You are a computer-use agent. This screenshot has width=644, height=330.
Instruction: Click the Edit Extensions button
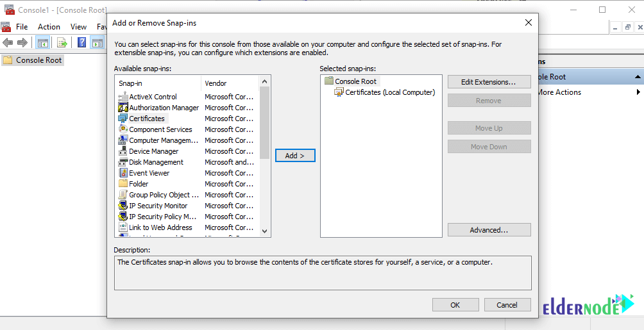489,82
